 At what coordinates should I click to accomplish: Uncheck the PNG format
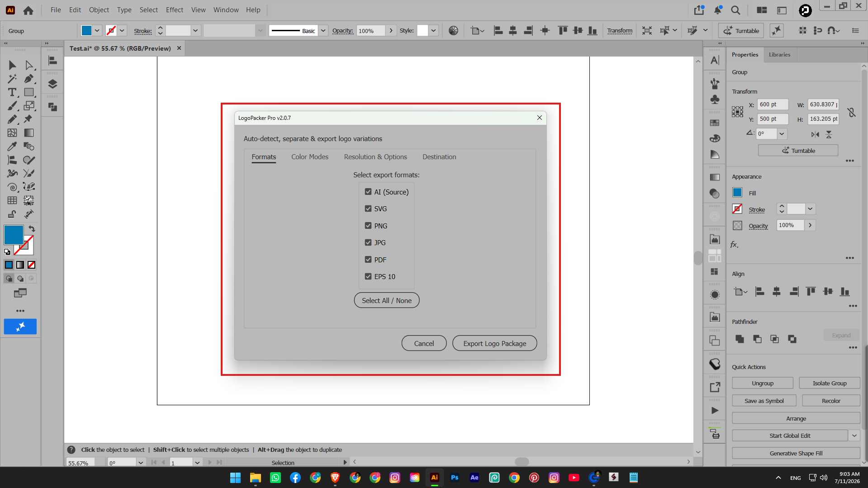pyautogui.click(x=368, y=226)
